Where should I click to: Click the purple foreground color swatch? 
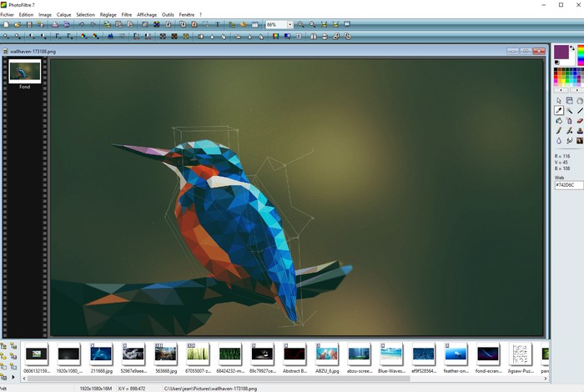pyautogui.click(x=561, y=52)
